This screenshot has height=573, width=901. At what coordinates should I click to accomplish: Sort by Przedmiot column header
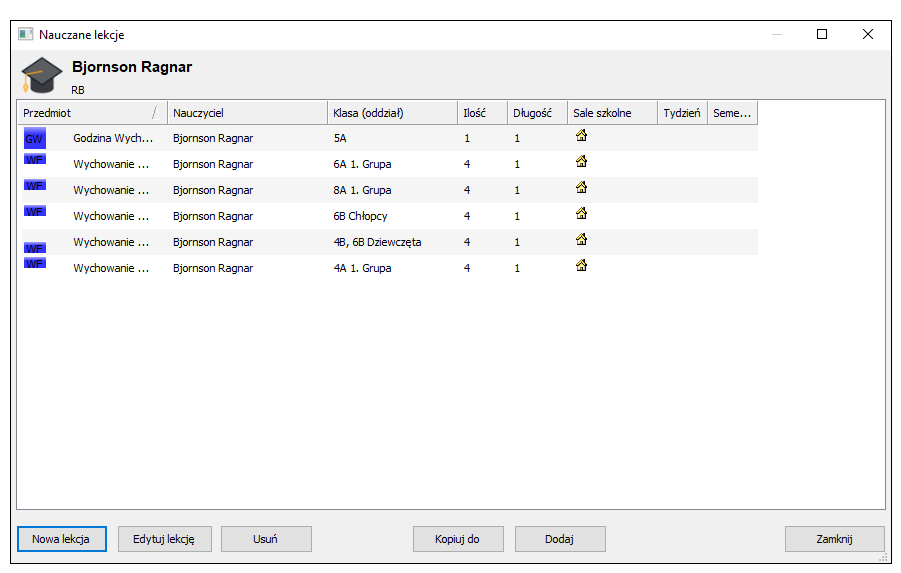[x=92, y=113]
